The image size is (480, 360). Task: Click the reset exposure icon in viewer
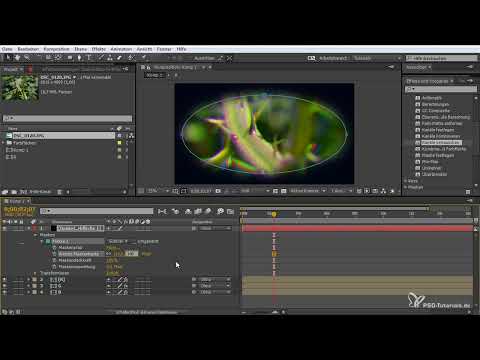(392, 191)
